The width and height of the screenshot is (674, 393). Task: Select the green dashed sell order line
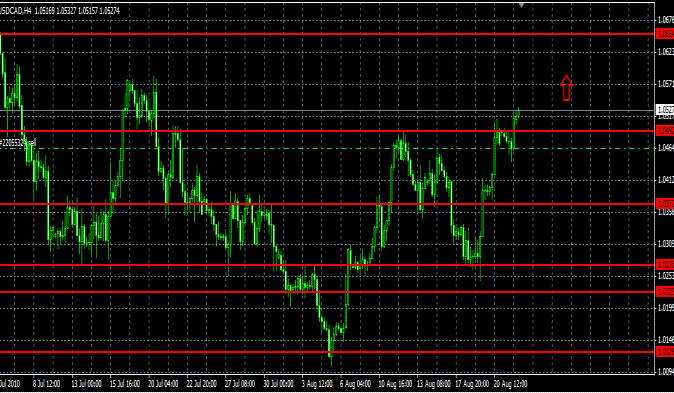[x=327, y=148]
